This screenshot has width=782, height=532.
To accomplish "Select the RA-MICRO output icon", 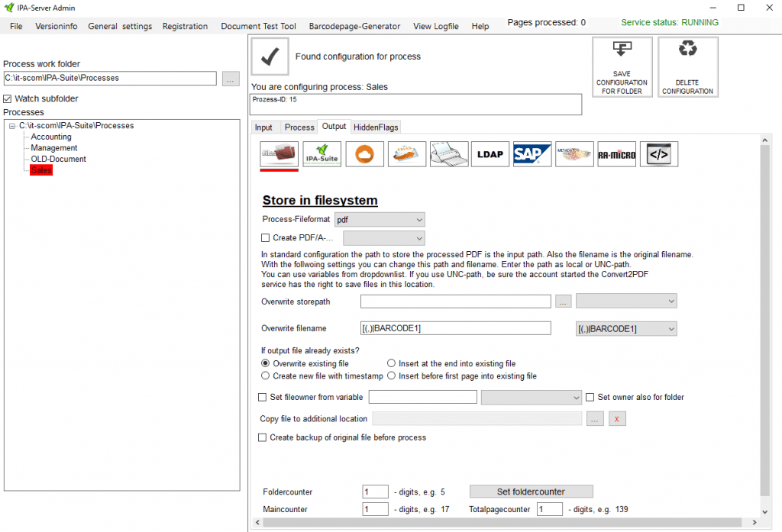I will click(616, 154).
